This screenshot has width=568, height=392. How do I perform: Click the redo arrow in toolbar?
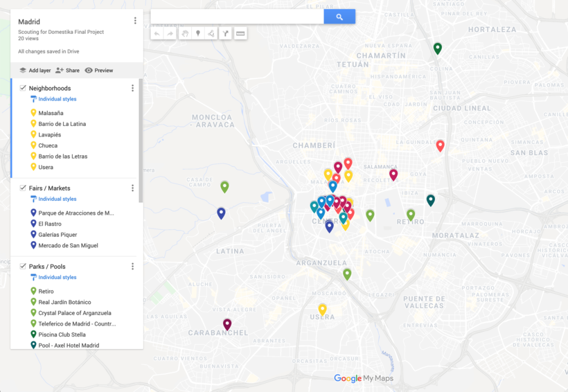[170, 34]
